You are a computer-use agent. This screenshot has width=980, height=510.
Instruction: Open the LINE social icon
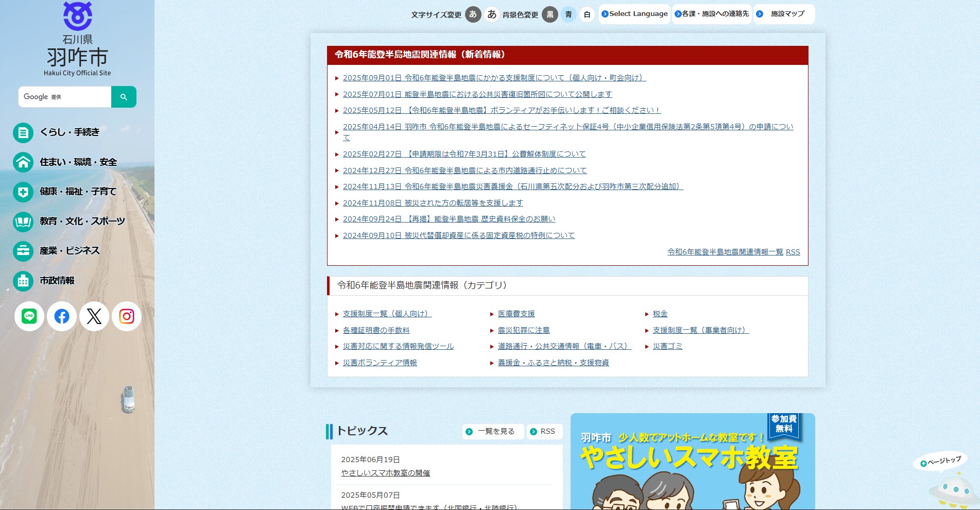29,316
